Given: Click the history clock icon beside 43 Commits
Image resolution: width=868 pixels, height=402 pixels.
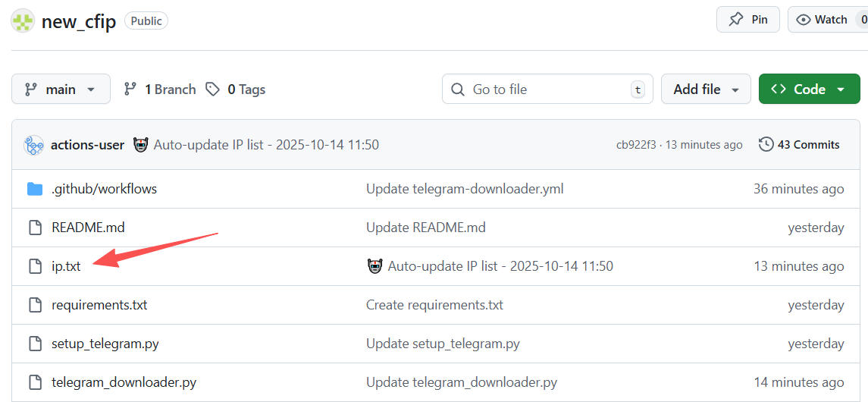Looking at the screenshot, I should 766,145.
